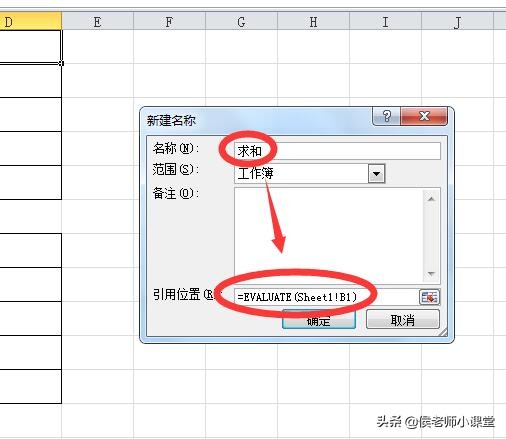Click the down arrow of the 备注 scrollbar
Screen dimensions: 506x439
point(431,274)
